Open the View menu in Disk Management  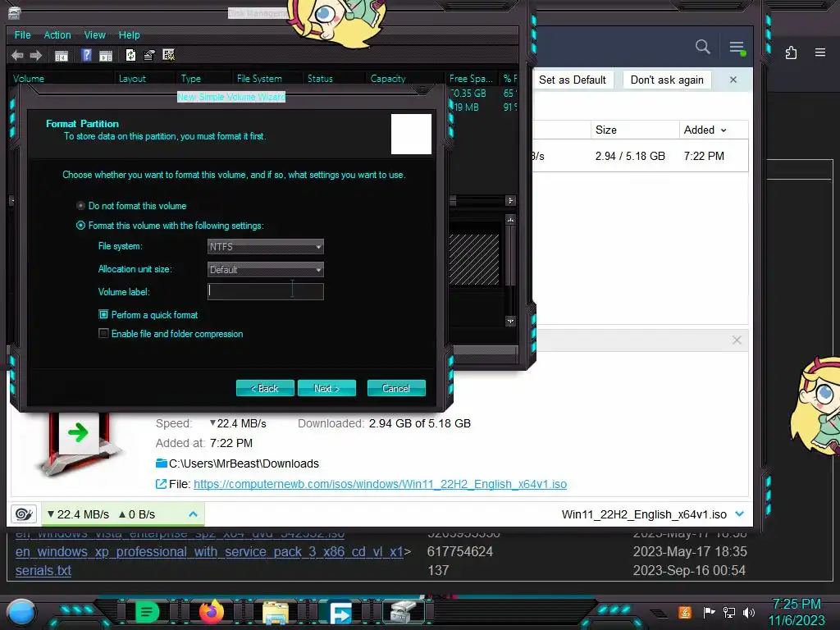(x=95, y=34)
